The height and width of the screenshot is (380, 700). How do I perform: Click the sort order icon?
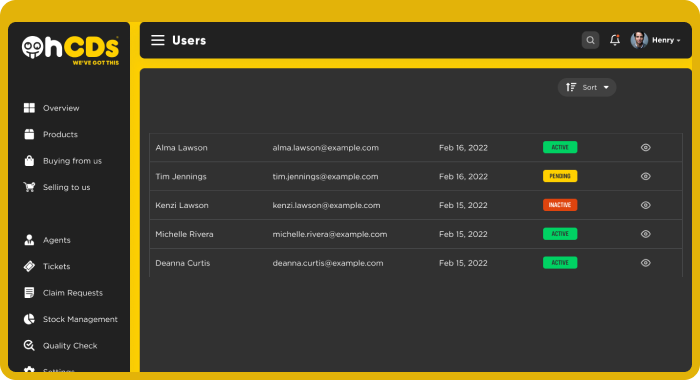571,87
